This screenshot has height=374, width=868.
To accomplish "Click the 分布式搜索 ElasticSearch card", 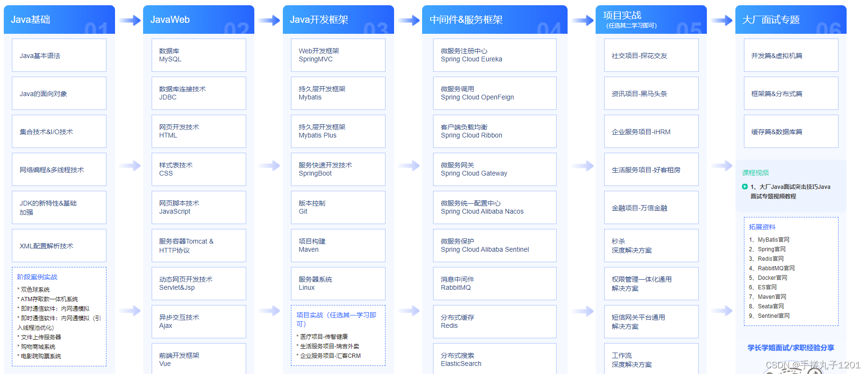I will (495, 359).
